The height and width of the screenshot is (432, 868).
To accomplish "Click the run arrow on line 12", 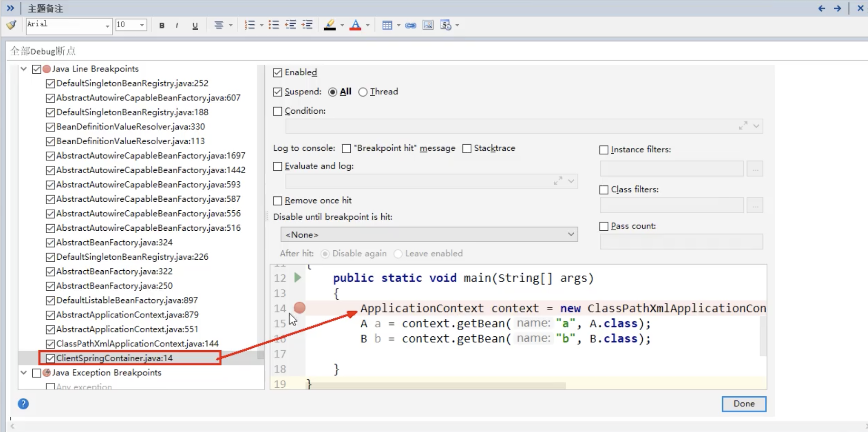I will (298, 277).
